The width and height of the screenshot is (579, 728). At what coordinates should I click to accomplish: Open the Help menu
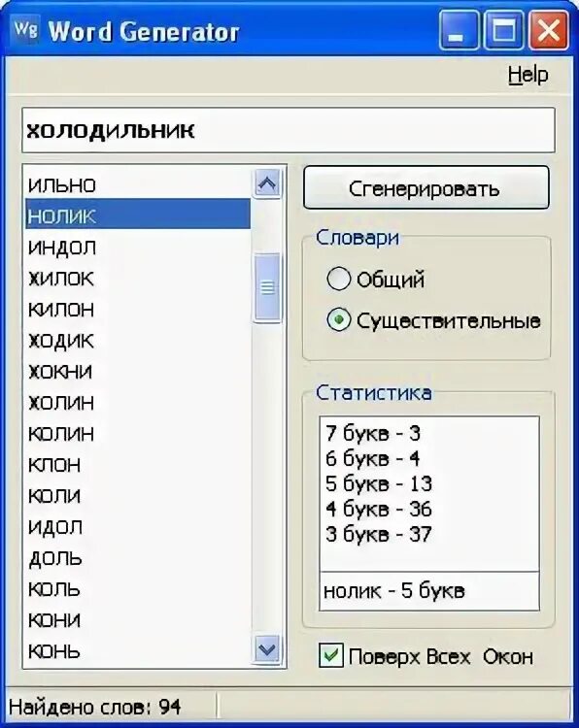pos(528,75)
